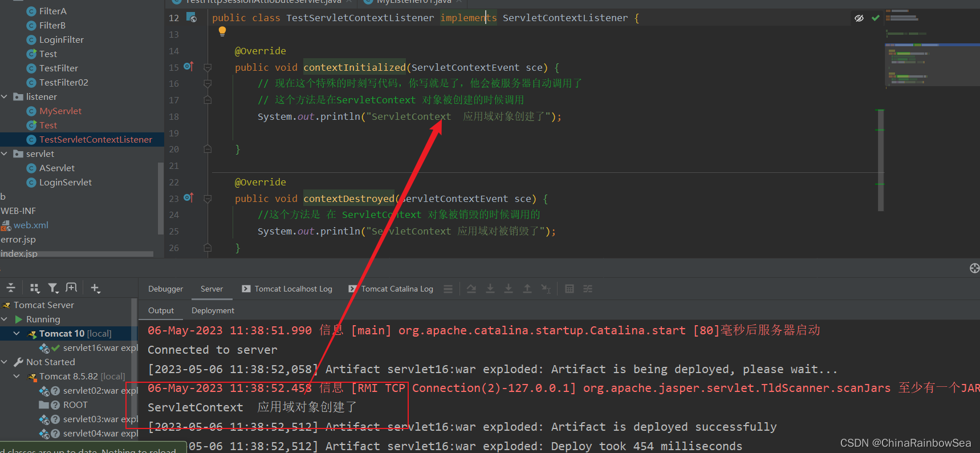
Task: Collapse the servlet package folder
Action: coord(5,153)
